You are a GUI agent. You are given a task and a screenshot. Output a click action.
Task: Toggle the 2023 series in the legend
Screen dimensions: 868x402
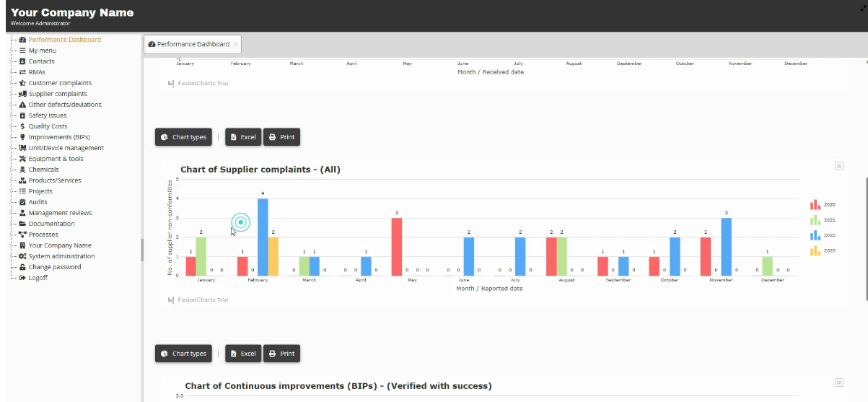(x=823, y=250)
